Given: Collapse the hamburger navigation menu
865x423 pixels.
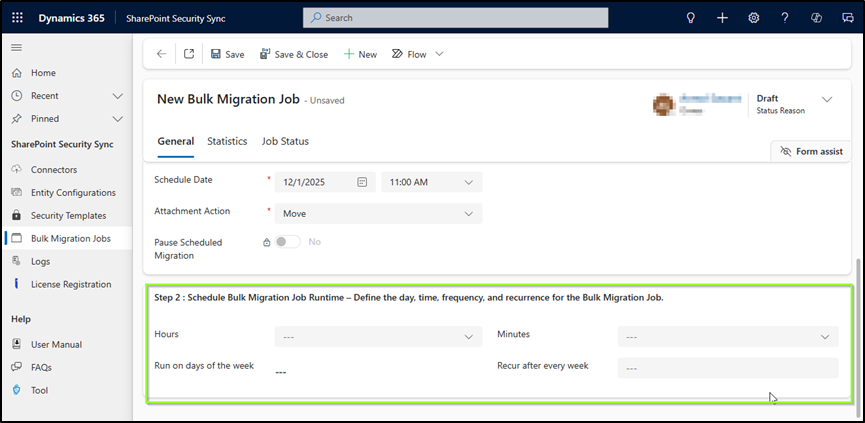Looking at the screenshot, I should (16, 48).
